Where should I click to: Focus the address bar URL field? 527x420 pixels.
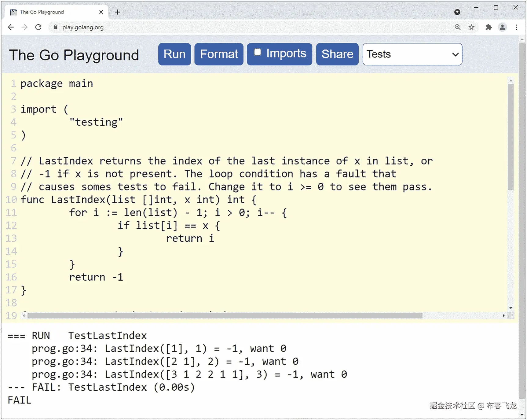tap(251, 27)
